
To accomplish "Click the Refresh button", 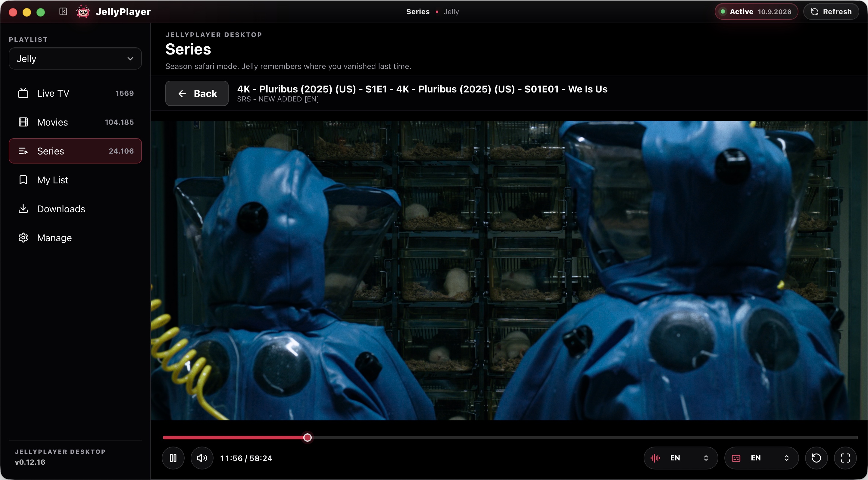I will click(831, 12).
